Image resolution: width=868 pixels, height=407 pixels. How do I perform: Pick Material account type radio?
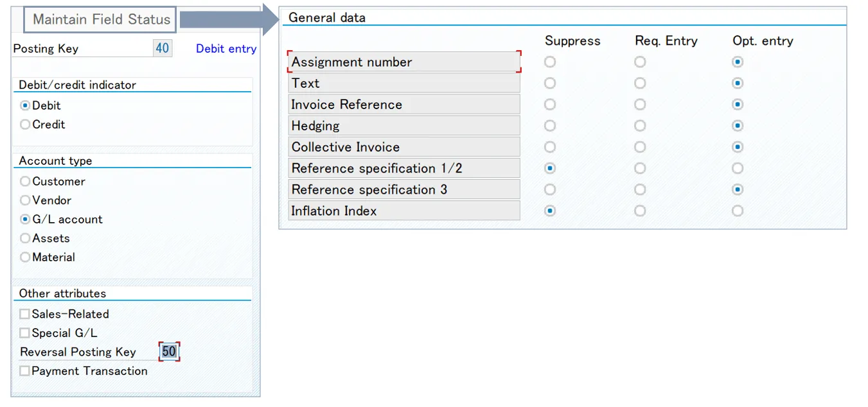tap(25, 257)
